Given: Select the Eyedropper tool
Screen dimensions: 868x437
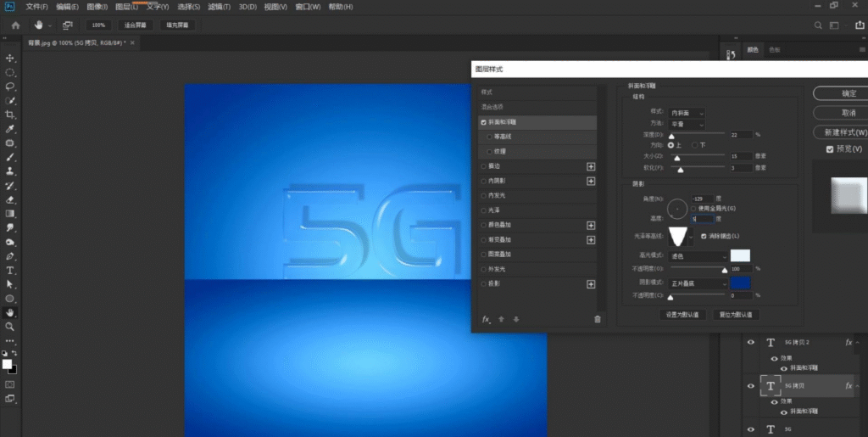Looking at the screenshot, I should 10,129.
